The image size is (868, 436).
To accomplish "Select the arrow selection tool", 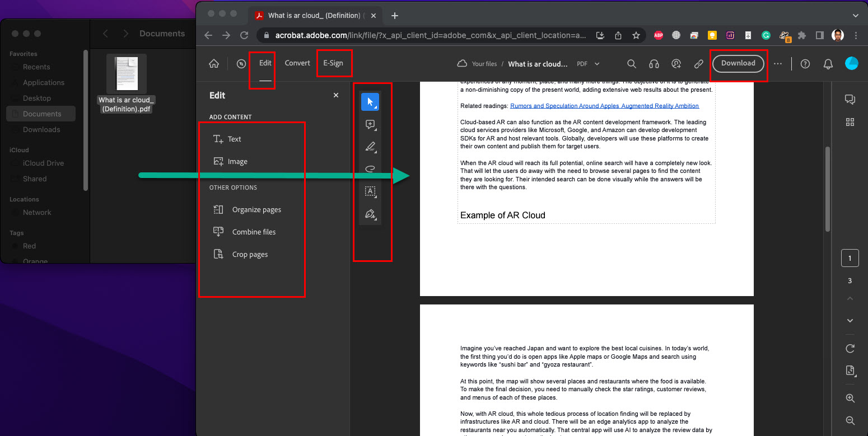I will pyautogui.click(x=370, y=102).
